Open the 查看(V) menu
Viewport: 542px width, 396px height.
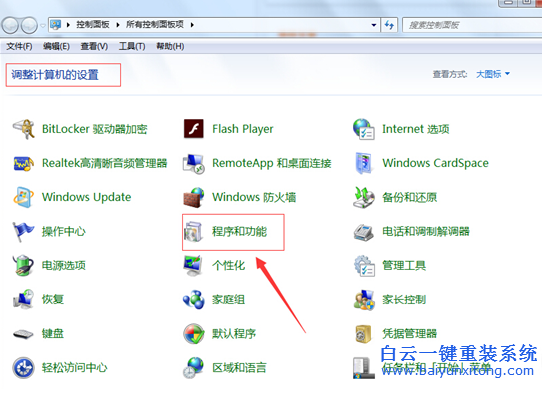pyautogui.click(x=94, y=46)
